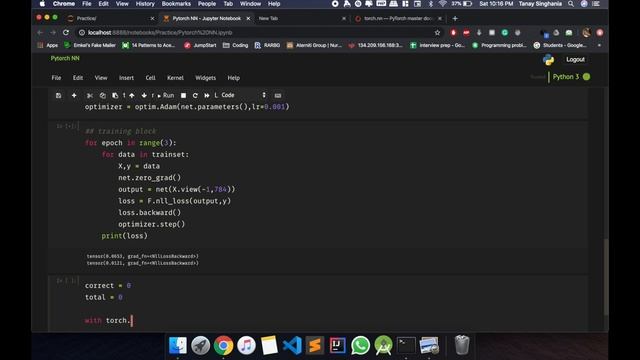Viewport: 640px width, 360px height.
Task: Open the Bookmarks menu in macOS menu bar
Action: [x=176, y=4]
